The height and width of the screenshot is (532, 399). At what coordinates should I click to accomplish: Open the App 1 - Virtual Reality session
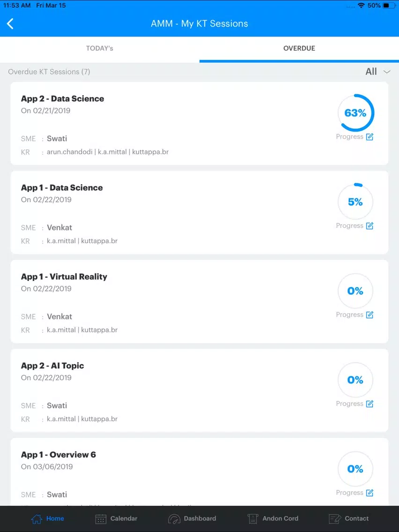coord(199,302)
